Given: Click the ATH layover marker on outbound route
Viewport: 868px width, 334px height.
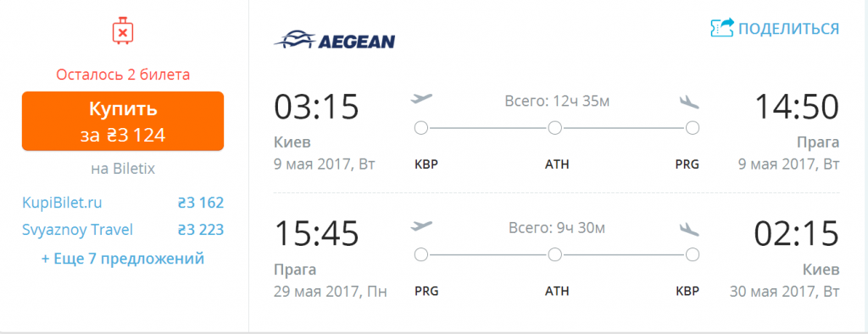Looking at the screenshot, I should click(555, 129).
